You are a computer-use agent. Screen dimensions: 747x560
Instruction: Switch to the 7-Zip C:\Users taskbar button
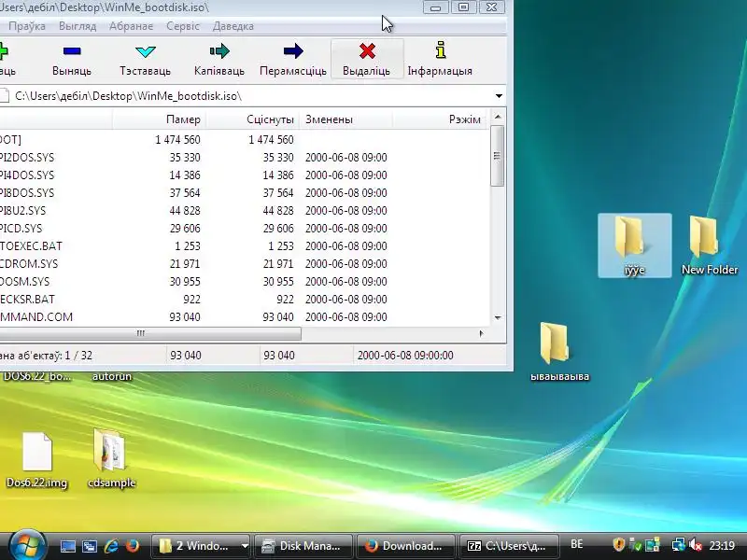pos(507,546)
